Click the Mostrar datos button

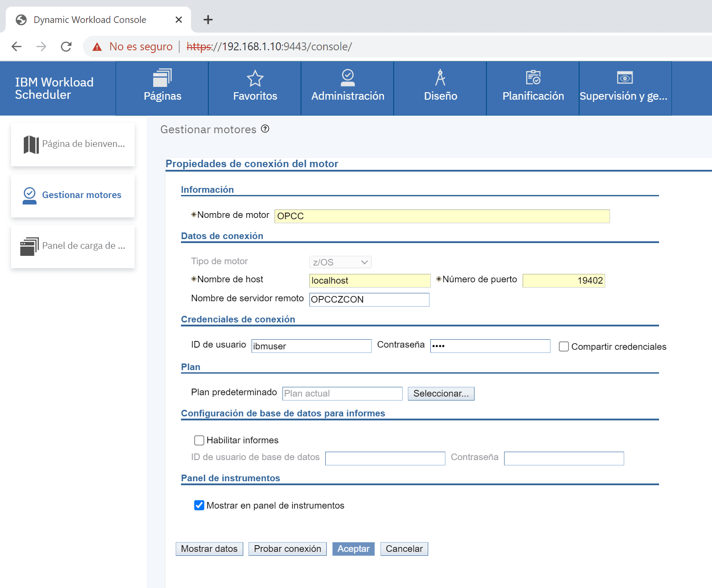[209, 549]
